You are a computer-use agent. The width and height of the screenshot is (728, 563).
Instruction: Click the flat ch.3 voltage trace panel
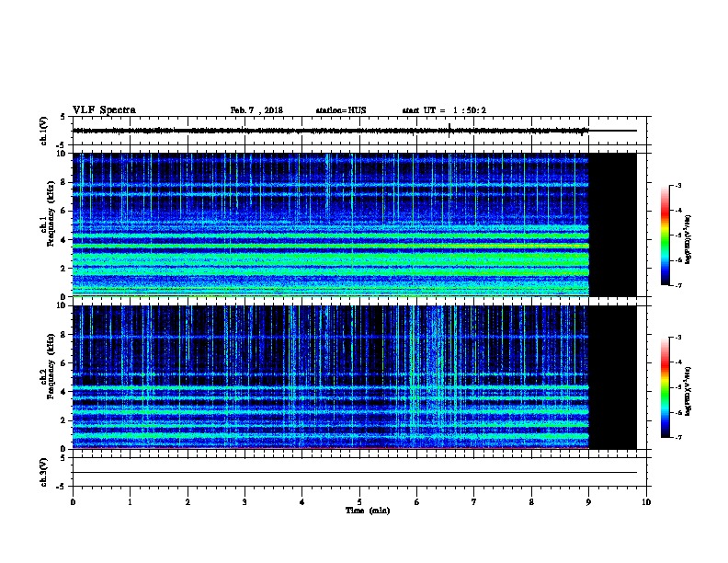click(x=359, y=472)
